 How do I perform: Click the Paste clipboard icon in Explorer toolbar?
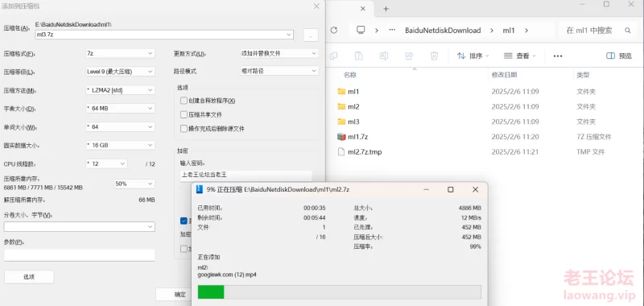(358, 56)
